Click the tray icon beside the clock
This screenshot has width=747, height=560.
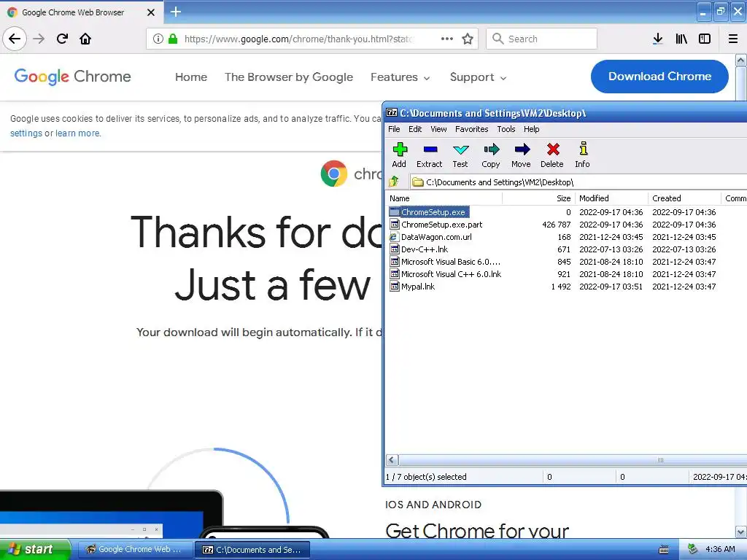tap(693, 549)
